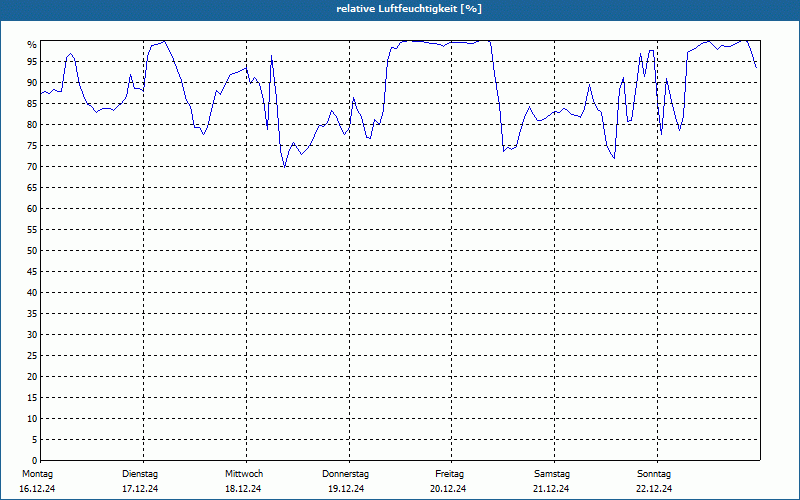Click the y-axis value '55'

(x=32, y=230)
